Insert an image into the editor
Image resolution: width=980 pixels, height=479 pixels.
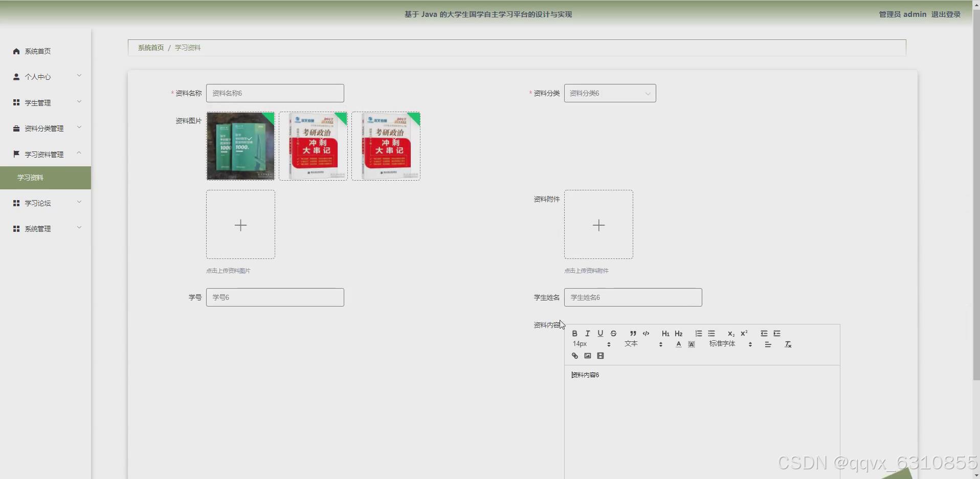click(x=588, y=356)
